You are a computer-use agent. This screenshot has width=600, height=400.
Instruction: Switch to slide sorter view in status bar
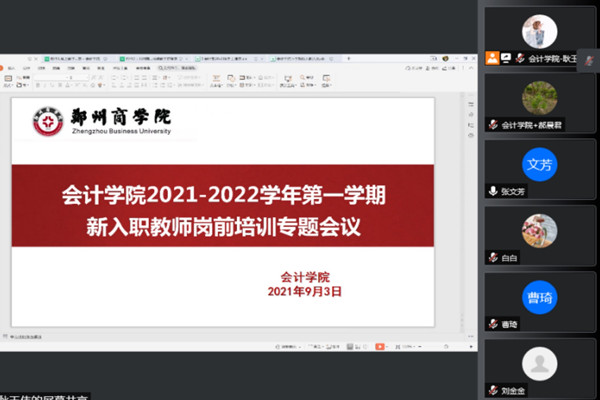[358, 347]
